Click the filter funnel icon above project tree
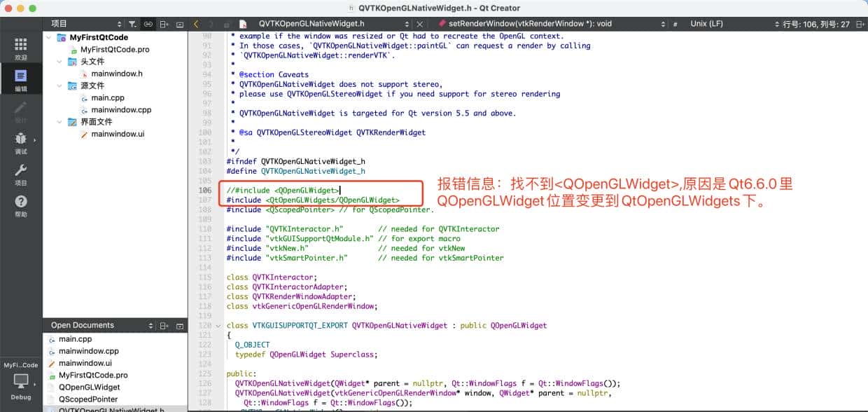Viewport: 868px width, 412px height. coord(132,23)
